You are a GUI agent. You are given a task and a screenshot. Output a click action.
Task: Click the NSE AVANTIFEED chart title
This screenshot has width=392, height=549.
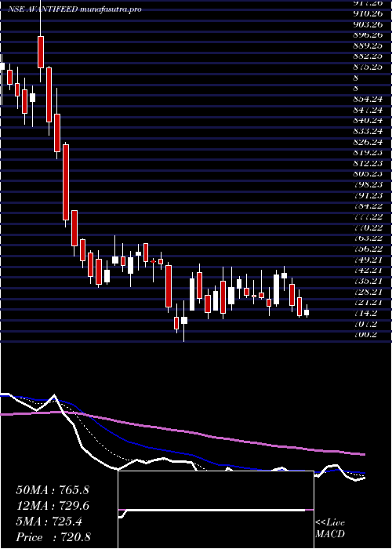pos(74,9)
